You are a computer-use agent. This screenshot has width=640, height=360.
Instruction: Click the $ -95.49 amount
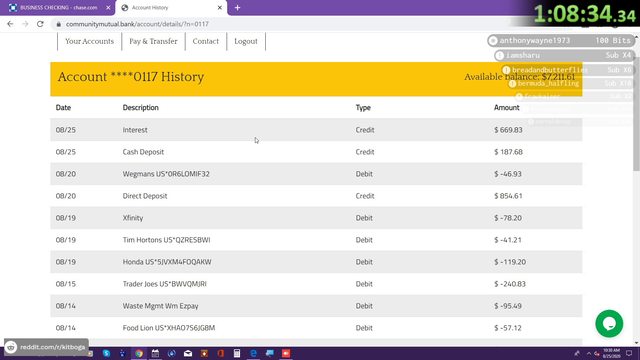[508, 306]
